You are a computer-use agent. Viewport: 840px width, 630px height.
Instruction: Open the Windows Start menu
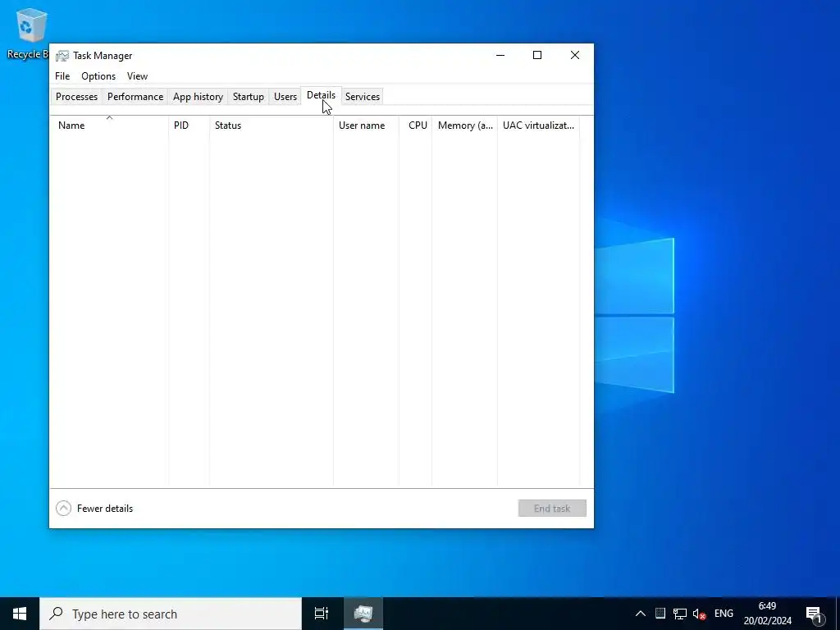pyautogui.click(x=20, y=614)
